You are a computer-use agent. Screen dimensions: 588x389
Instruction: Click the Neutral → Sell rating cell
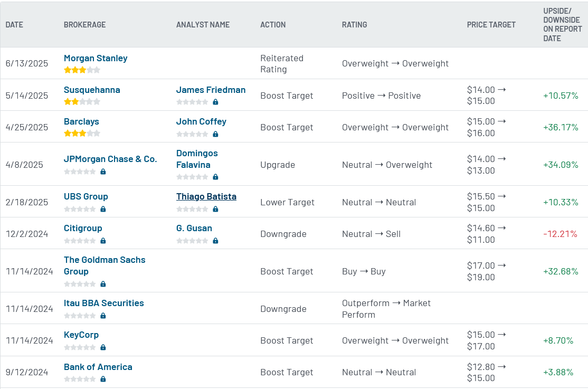pos(371,234)
